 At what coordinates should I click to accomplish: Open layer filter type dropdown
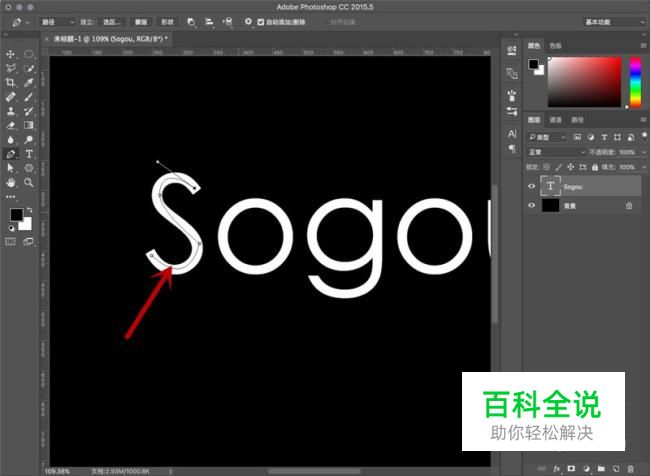coord(547,137)
